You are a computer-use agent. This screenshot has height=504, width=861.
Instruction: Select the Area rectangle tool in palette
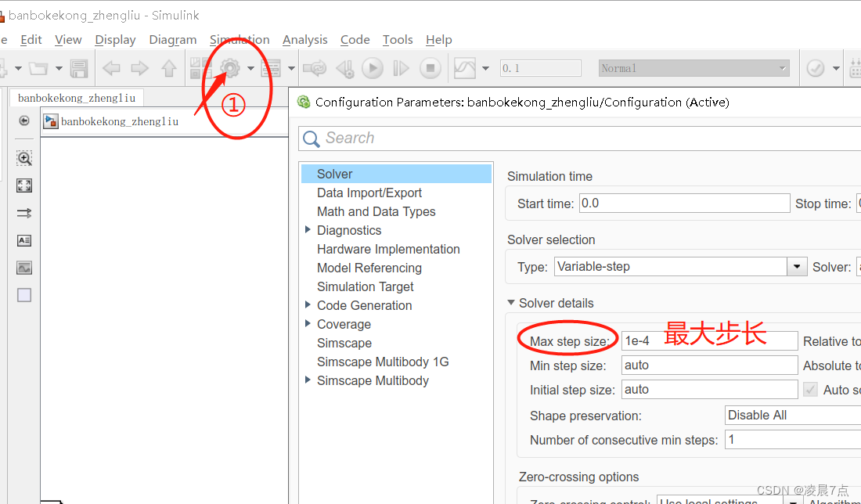tap(24, 295)
